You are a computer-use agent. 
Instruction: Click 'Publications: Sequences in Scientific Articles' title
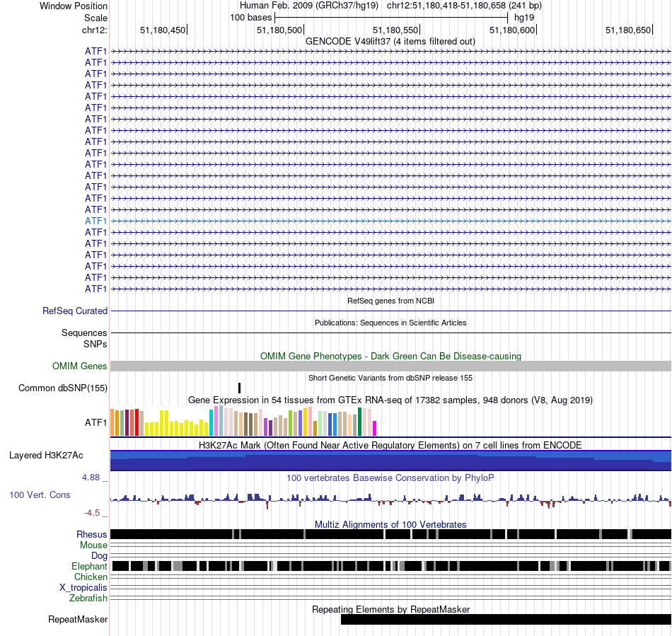[x=390, y=323]
